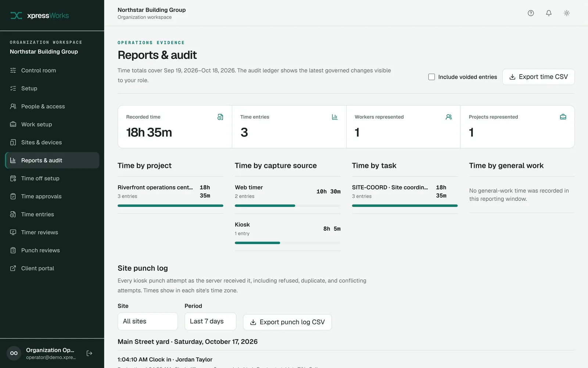Viewport: 588px width, 368px height.
Task: Toggle light/dark theme sun icon
Action: pos(567,13)
